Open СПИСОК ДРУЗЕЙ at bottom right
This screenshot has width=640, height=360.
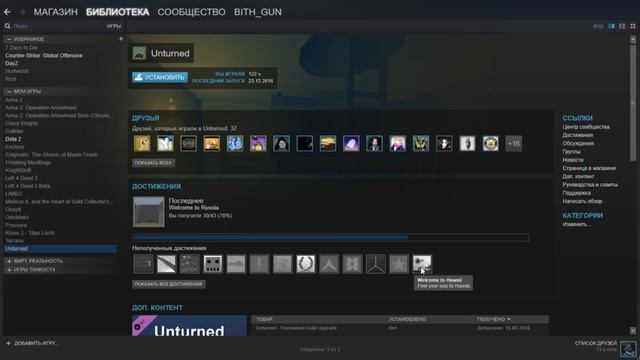[x=596, y=343]
